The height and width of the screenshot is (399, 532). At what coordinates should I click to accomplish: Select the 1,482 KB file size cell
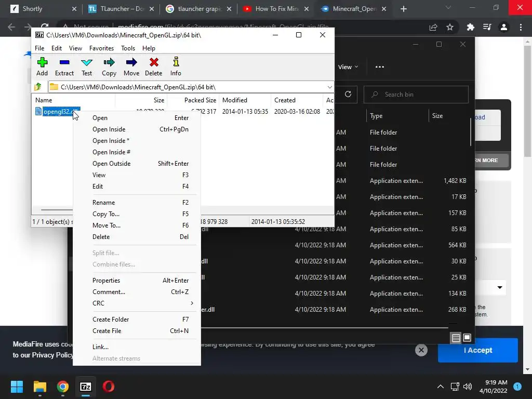pos(455,180)
